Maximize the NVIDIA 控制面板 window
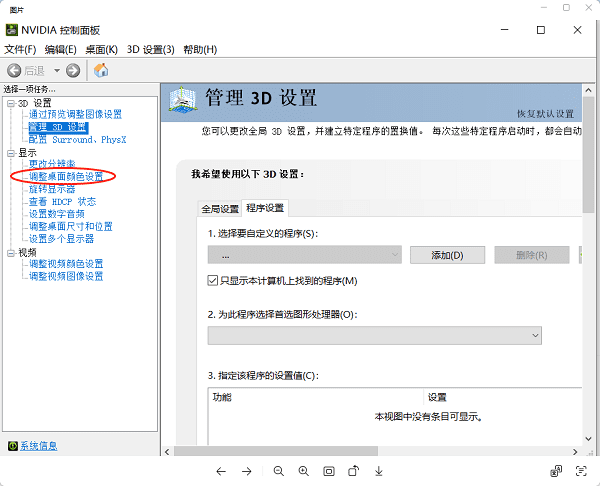Screen dimensions: 600x486 pyautogui.click(x=541, y=30)
